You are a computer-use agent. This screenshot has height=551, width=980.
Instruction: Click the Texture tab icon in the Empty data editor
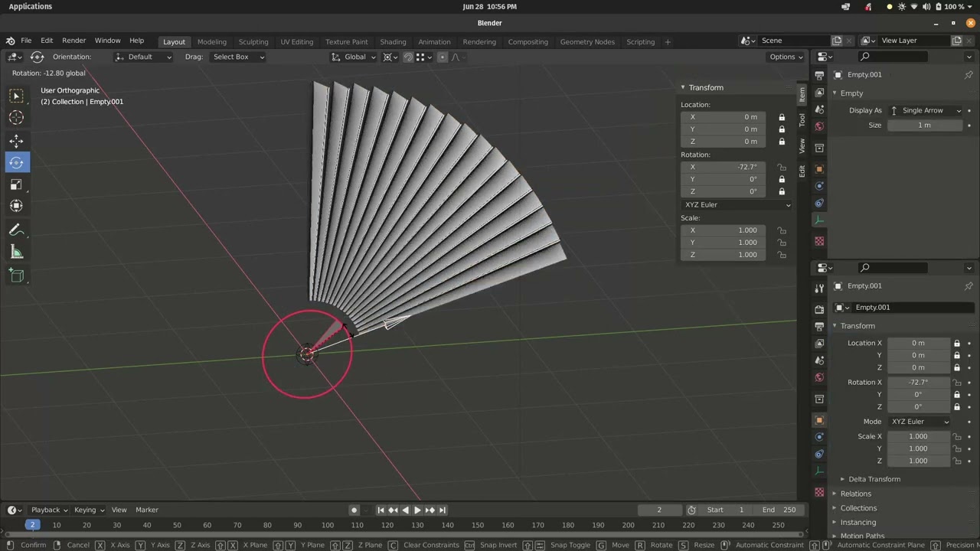(819, 241)
